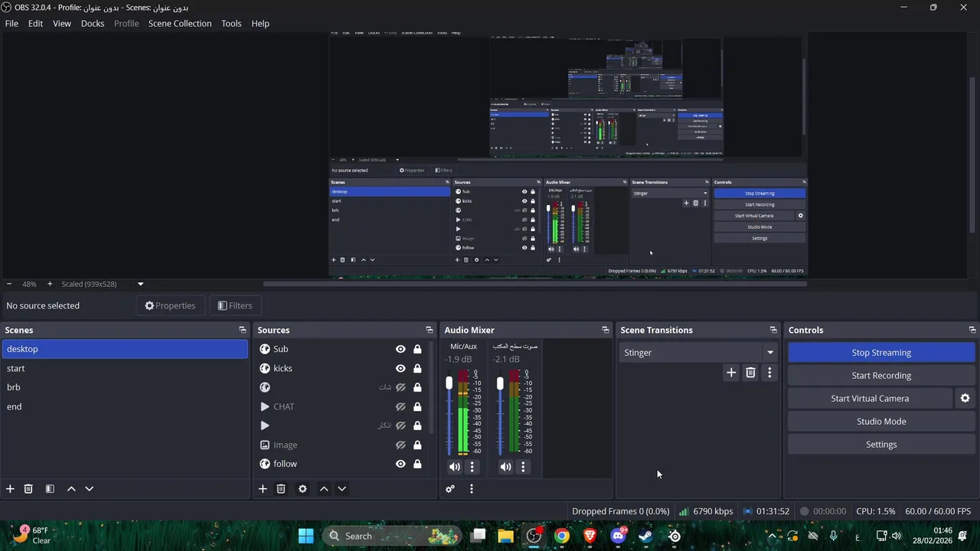980x551 pixels.
Task: Delete selected source with trash icon
Action: coord(281,489)
